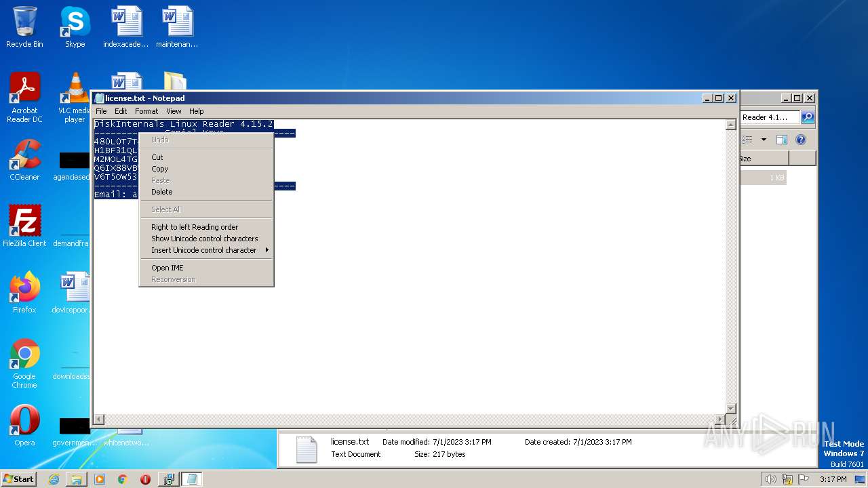The width and height of the screenshot is (868, 488).
Task: Click the volume speaker tray icon
Action: coord(770,479)
